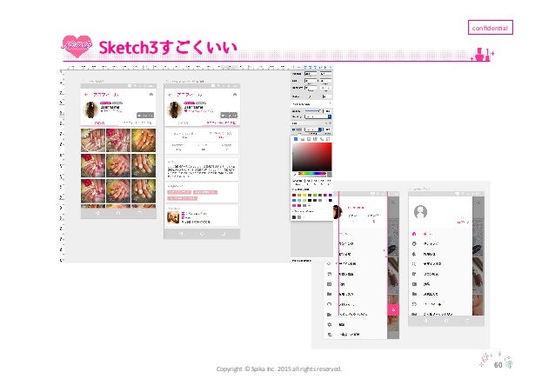555x392 pixels.
Task: Click the X position field in inspector
Action: coord(311,74)
